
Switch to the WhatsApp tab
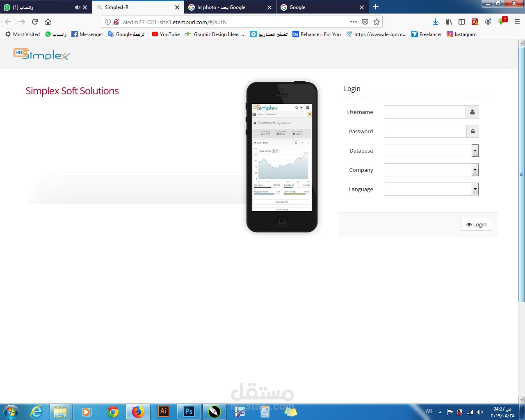click(45, 7)
